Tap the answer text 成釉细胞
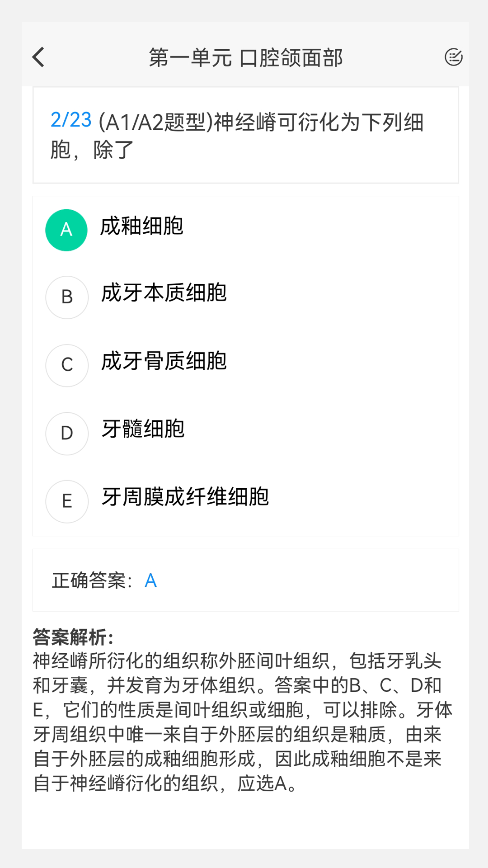488x868 pixels. click(x=142, y=226)
